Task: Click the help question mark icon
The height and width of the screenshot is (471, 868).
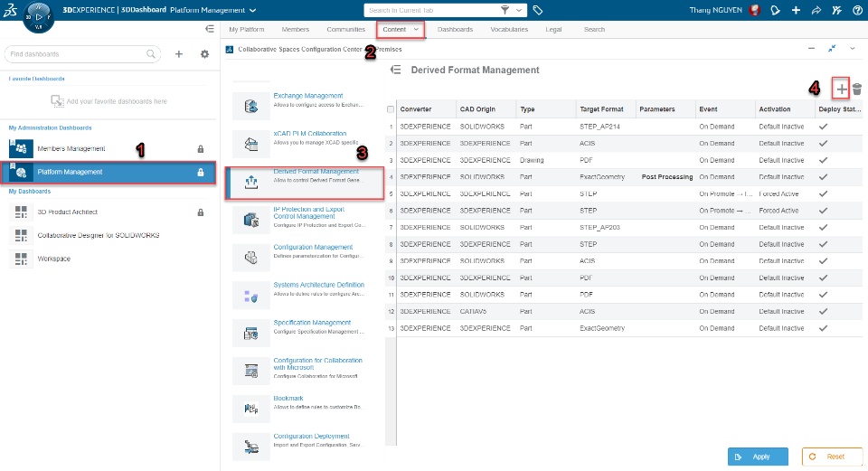Action: point(857,10)
